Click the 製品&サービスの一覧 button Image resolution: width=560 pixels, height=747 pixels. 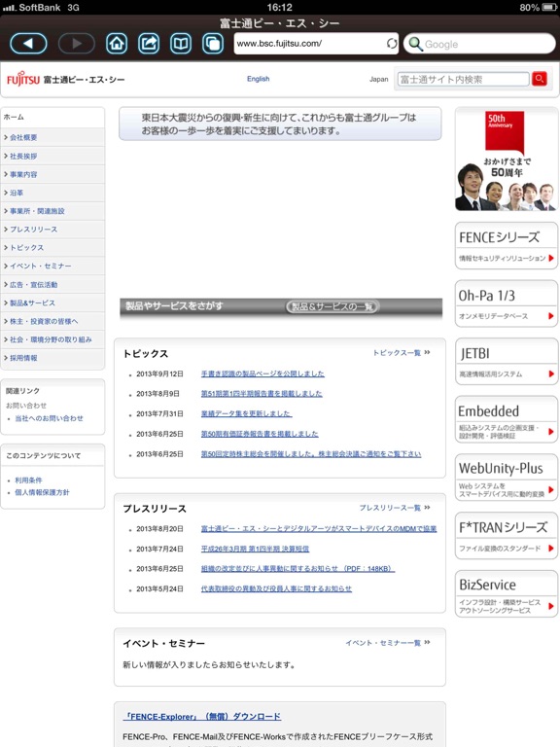point(332,306)
